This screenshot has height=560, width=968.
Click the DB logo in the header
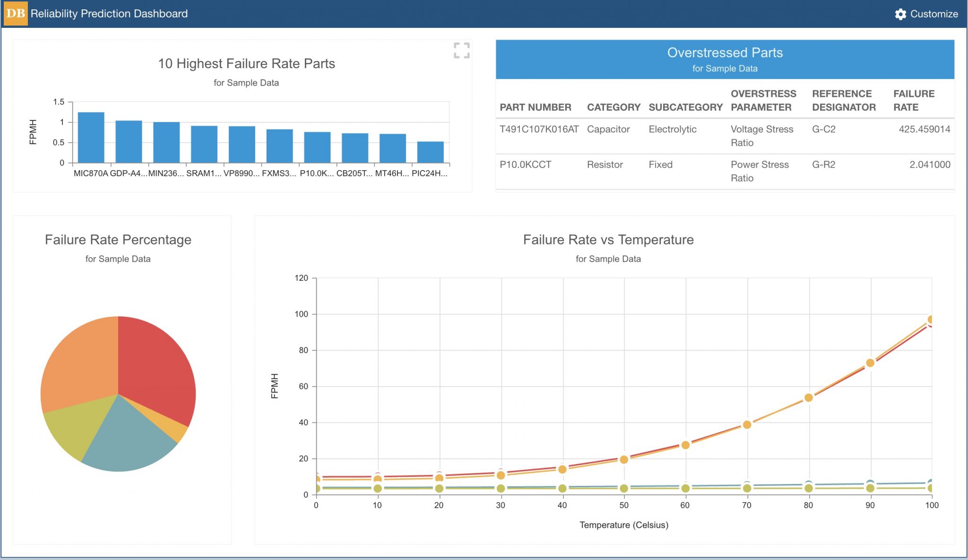coord(16,14)
